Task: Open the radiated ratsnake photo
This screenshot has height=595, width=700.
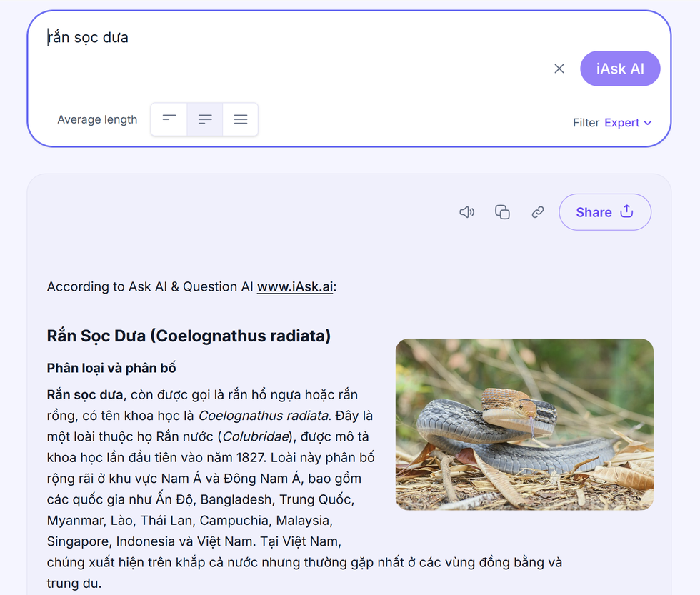Action: click(524, 424)
